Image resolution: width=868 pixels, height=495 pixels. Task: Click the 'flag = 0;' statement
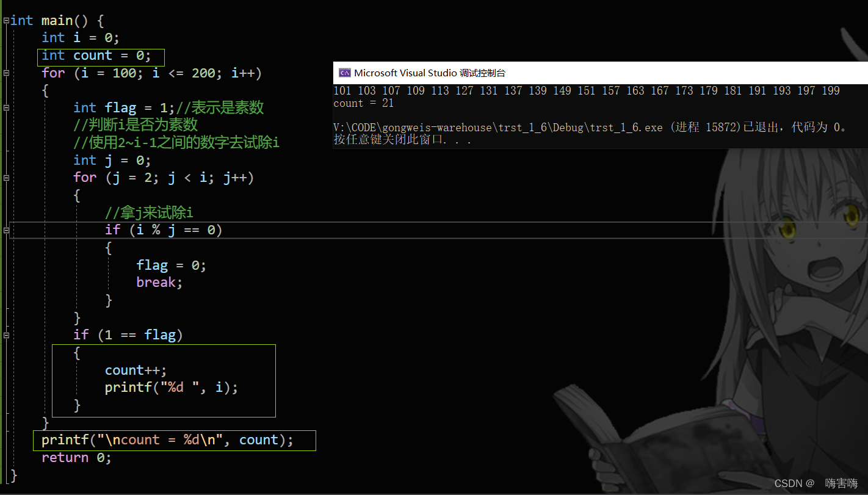172,266
